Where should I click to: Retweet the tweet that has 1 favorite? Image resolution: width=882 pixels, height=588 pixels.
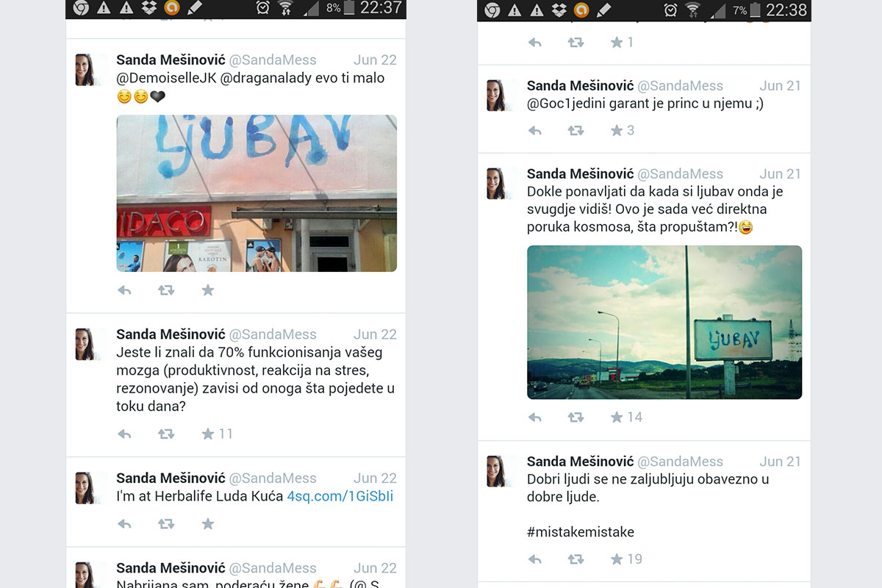(x=576, y=43)
